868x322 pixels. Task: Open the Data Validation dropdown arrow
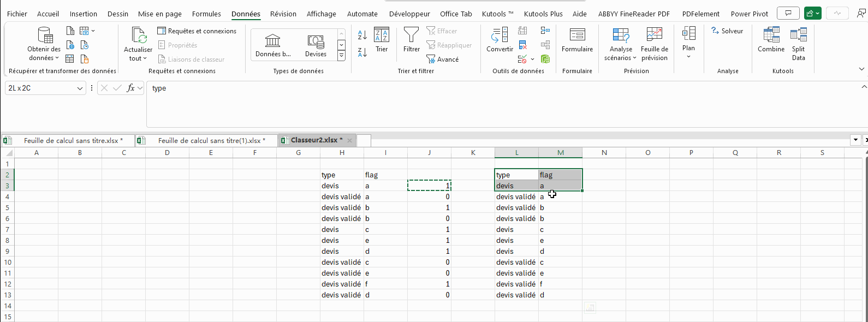(532, 59)
